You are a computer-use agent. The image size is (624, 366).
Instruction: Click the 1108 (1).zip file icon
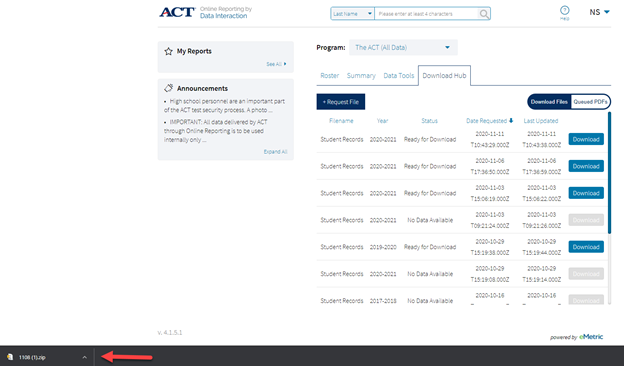point(10,357)
